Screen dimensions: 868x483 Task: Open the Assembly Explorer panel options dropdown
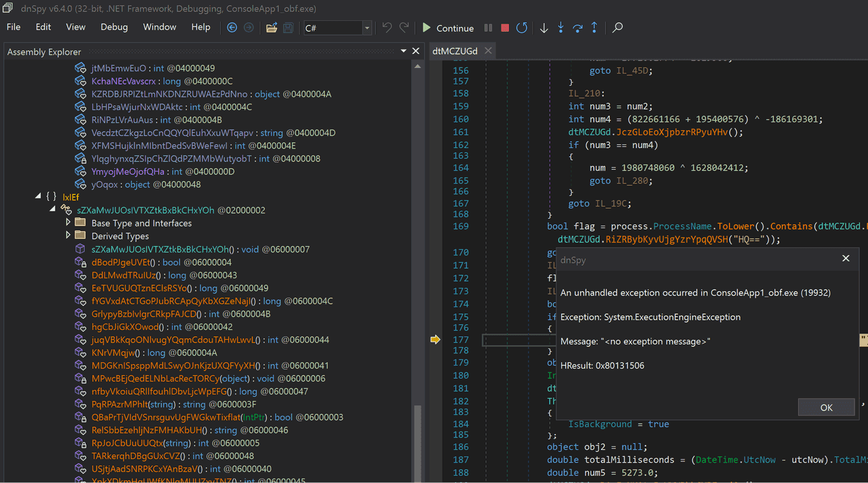[403, 51]
